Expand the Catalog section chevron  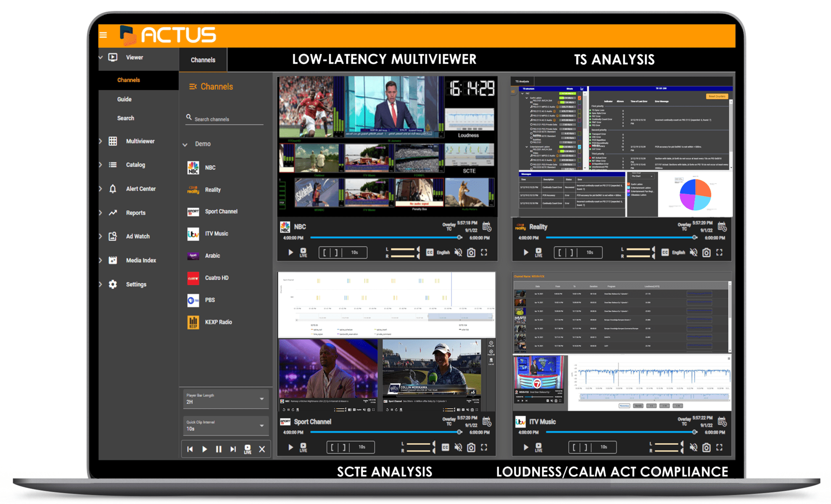click(x=101, y=165)
